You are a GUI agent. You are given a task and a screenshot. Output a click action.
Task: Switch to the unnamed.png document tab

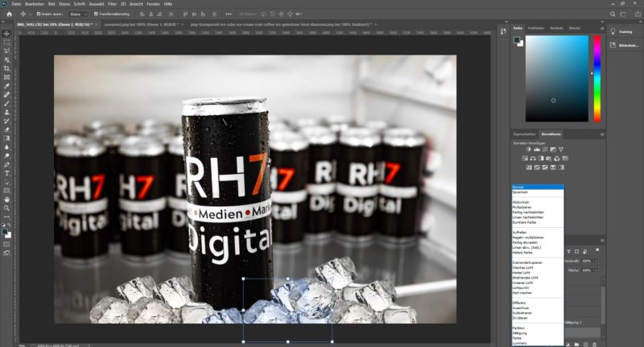pos(141,25)
